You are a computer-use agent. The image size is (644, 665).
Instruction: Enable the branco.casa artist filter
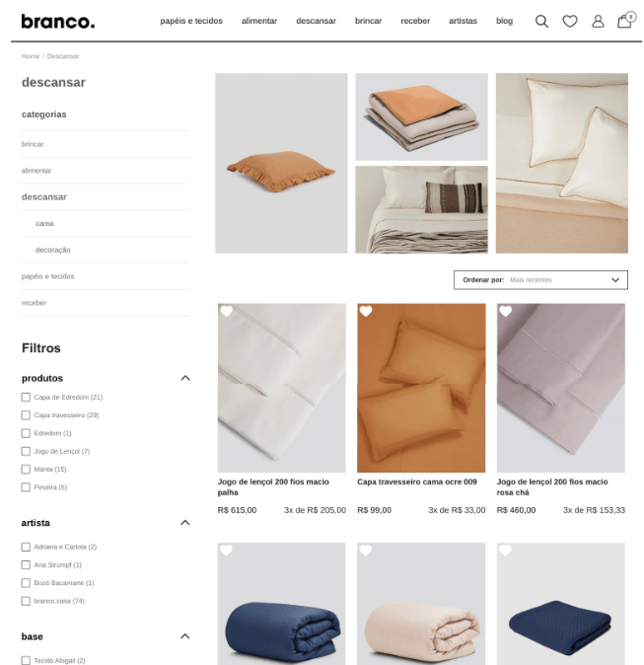pos(26,601)
